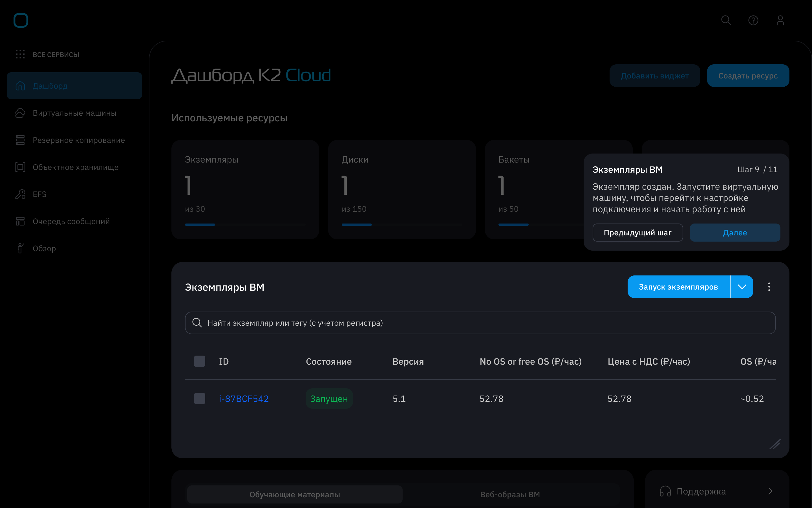Click the EFS icon in sidebar

coord(20,194)
